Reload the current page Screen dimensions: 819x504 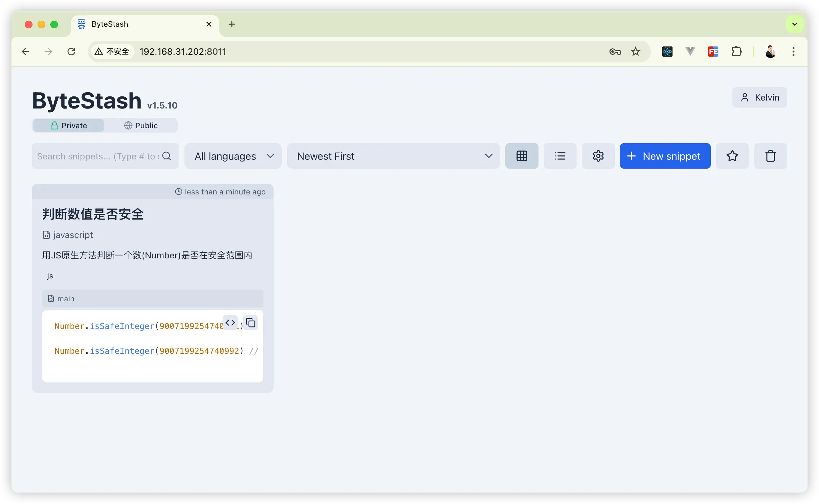tap(71, 52)
